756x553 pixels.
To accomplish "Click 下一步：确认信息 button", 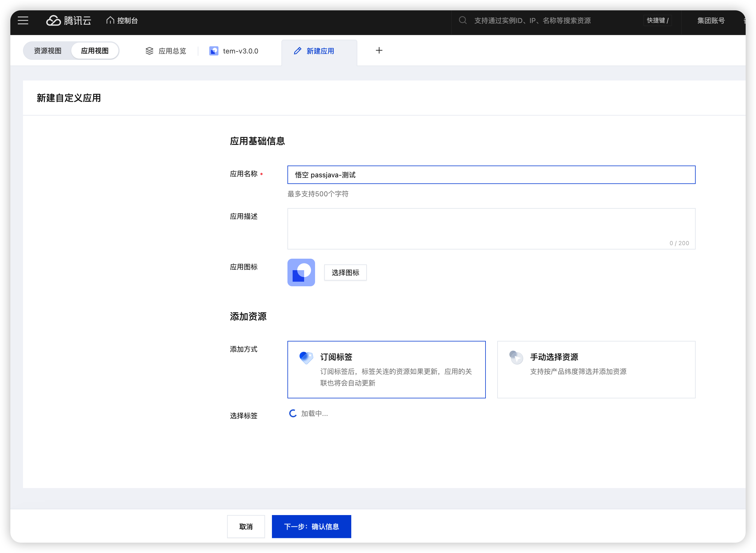I will (311, 527).
